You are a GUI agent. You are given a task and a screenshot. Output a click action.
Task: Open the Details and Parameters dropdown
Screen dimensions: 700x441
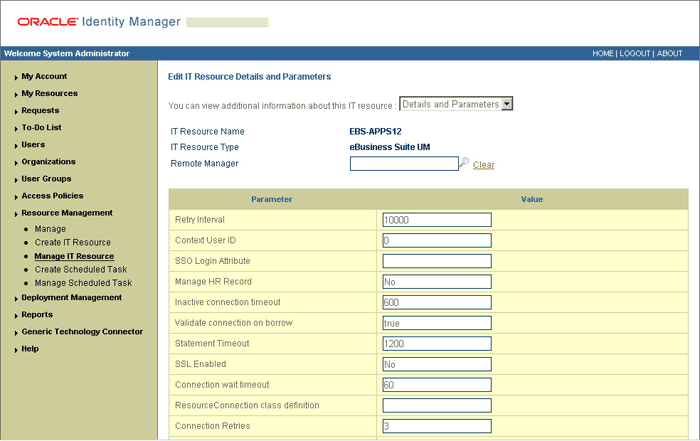[x=456, y=104]
